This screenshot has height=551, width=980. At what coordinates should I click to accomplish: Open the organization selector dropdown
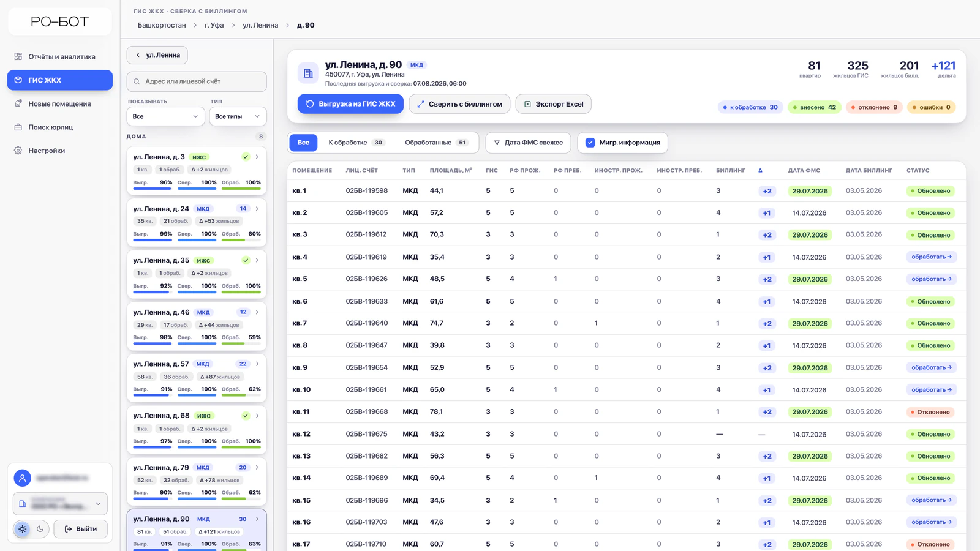(x=60, y=504)
